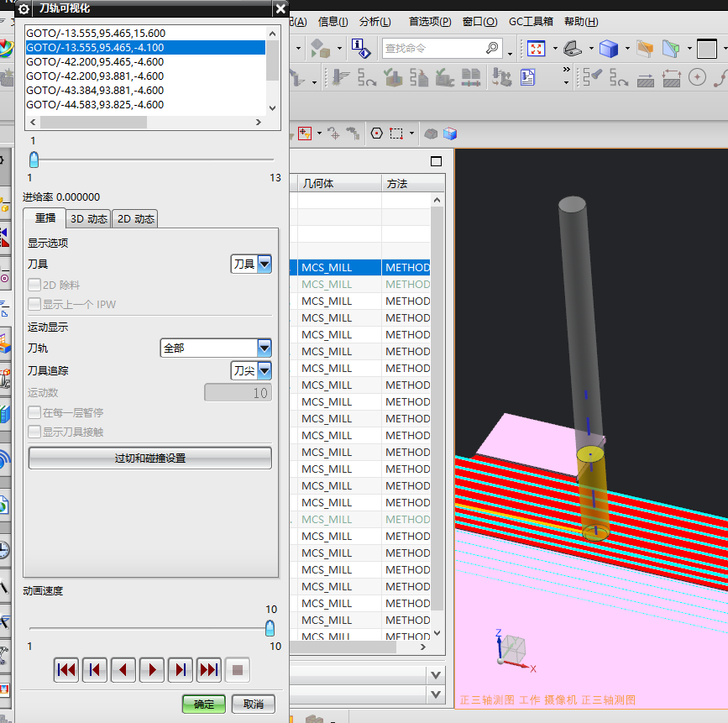Click the post process icon
Viewport: 728px width, 723px height.
pyautogui.click(x=419, y=77)
